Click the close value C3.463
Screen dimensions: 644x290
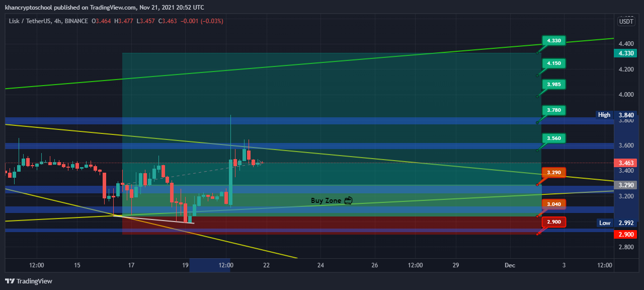tap(168, 21)
